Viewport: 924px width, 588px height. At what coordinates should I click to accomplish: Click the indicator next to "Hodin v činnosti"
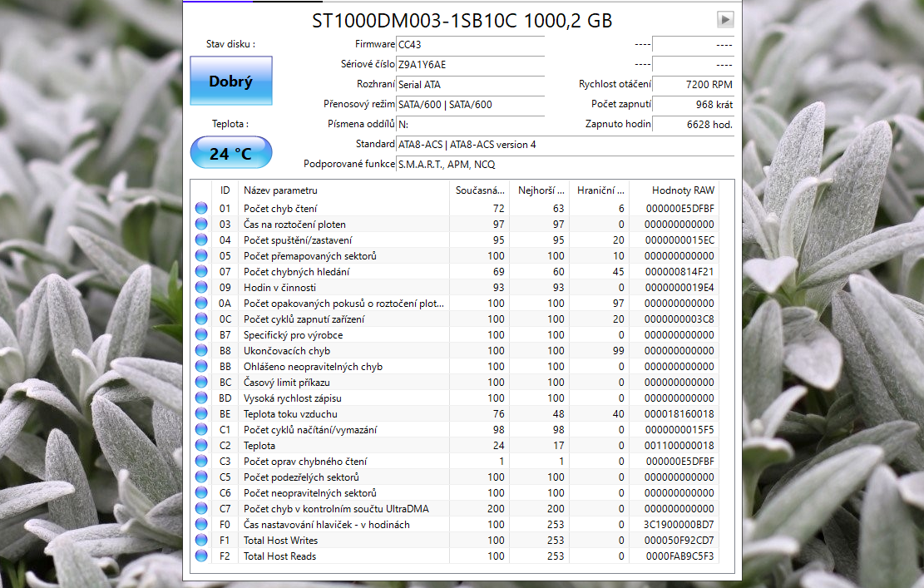pyautogui.click(x=201, y=287)
